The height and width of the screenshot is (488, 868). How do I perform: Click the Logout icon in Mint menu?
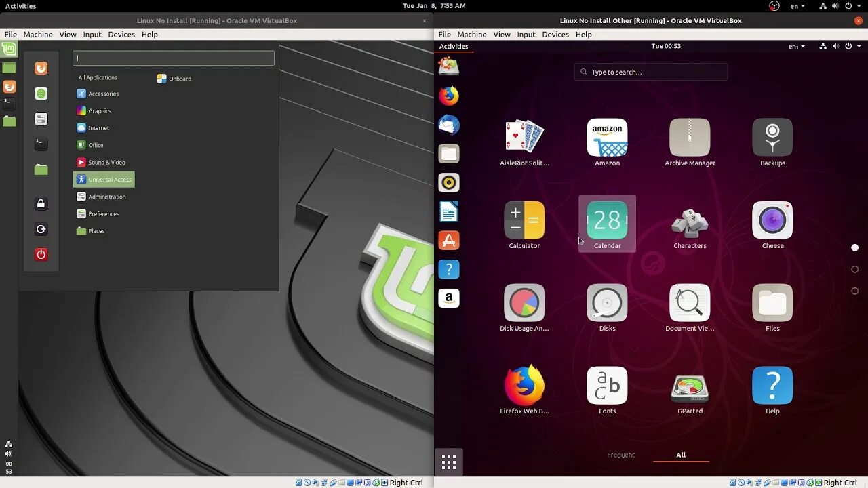point(41,229)
